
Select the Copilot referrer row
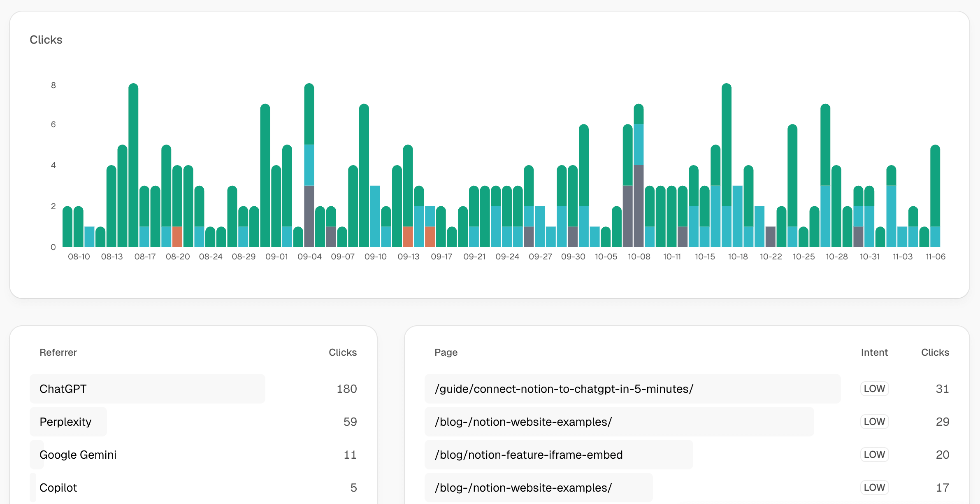coord(58,488)
